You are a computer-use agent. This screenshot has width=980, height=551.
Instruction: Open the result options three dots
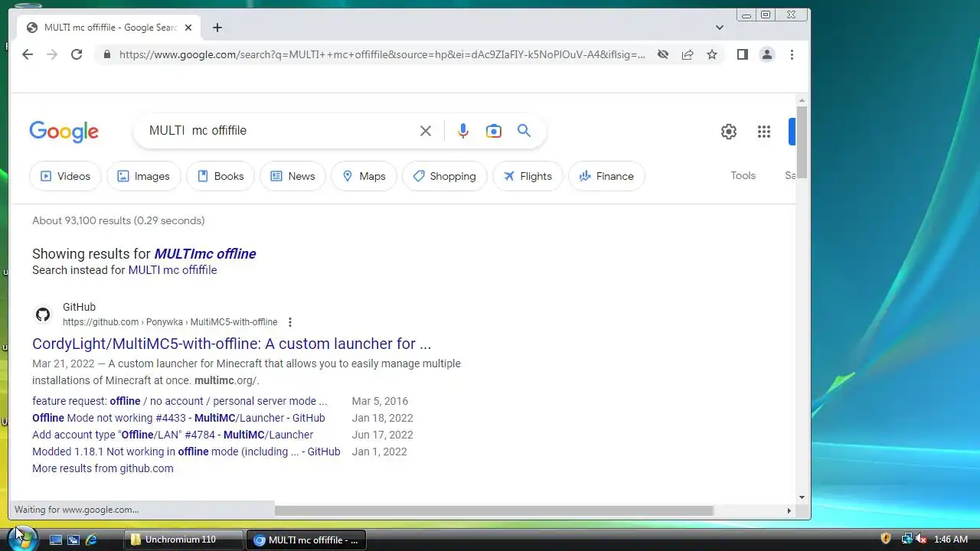[289, 322]
